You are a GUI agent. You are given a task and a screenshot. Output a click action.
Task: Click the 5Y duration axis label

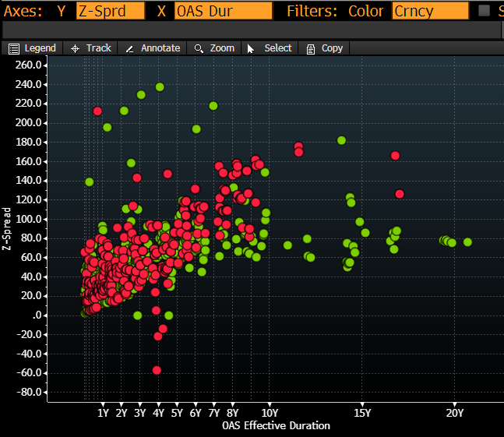pos(177,413)
